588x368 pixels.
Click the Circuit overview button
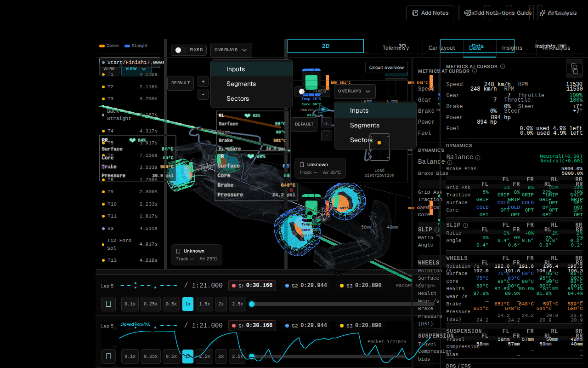click(x=386, y=68)
